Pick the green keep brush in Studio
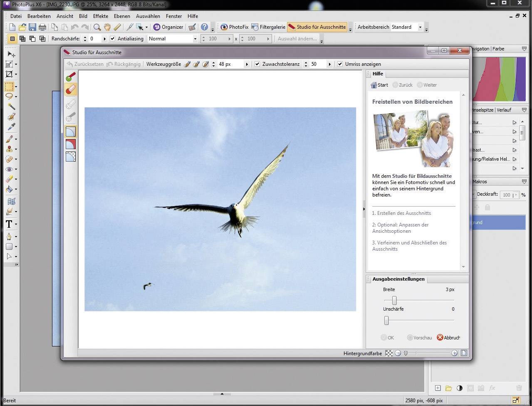Viewport: 532px width, 406px height. click(71, 77)
